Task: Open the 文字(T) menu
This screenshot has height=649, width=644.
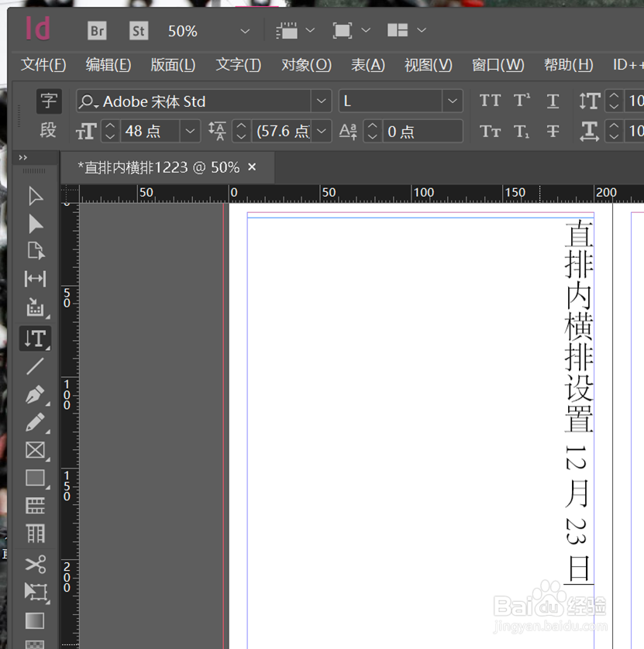Action: 239,65
